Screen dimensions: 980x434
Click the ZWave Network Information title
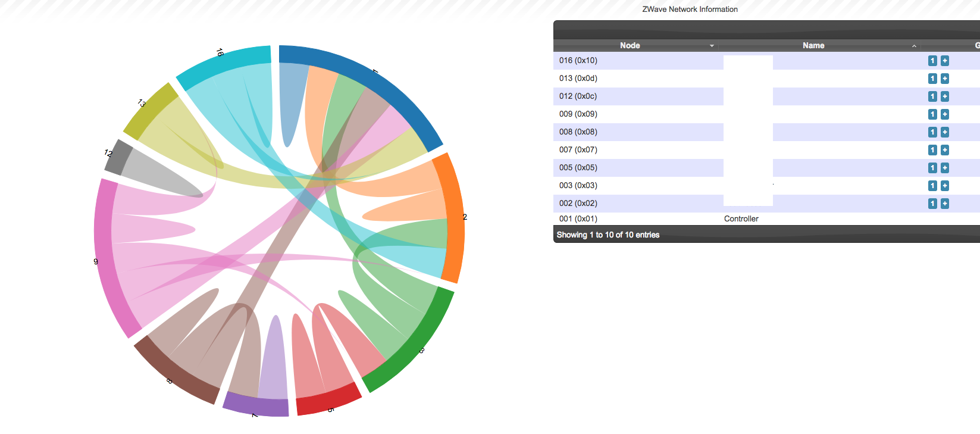point(690,9)
